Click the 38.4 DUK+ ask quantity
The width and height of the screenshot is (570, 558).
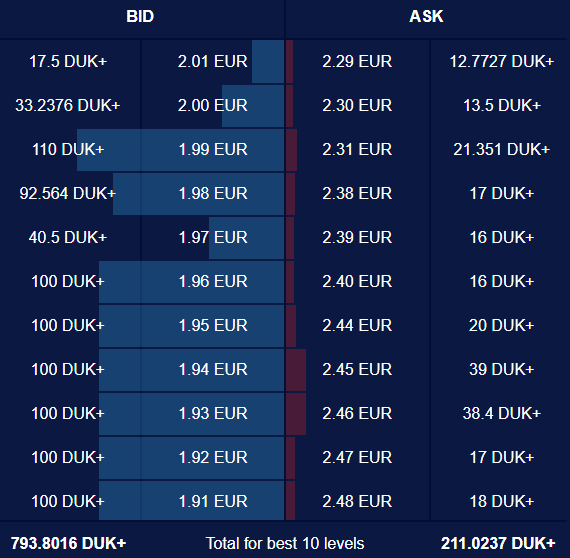pos(501,413)
